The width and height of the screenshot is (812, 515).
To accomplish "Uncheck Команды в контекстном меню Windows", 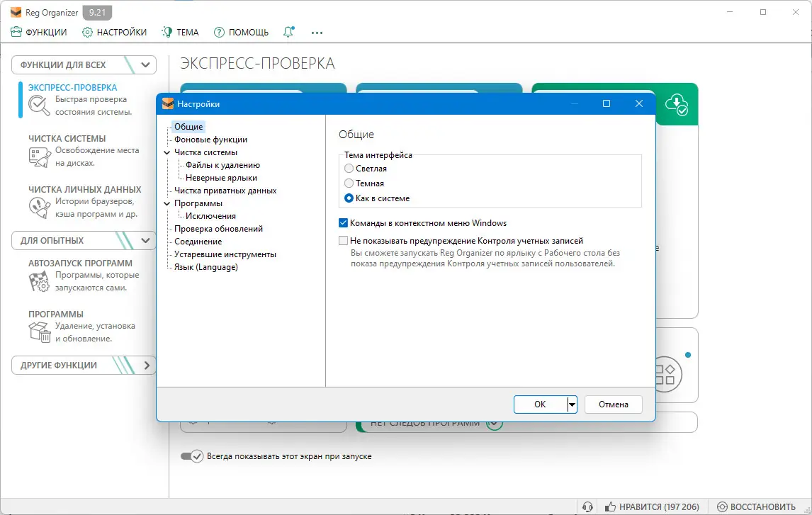I will point(344,223).
